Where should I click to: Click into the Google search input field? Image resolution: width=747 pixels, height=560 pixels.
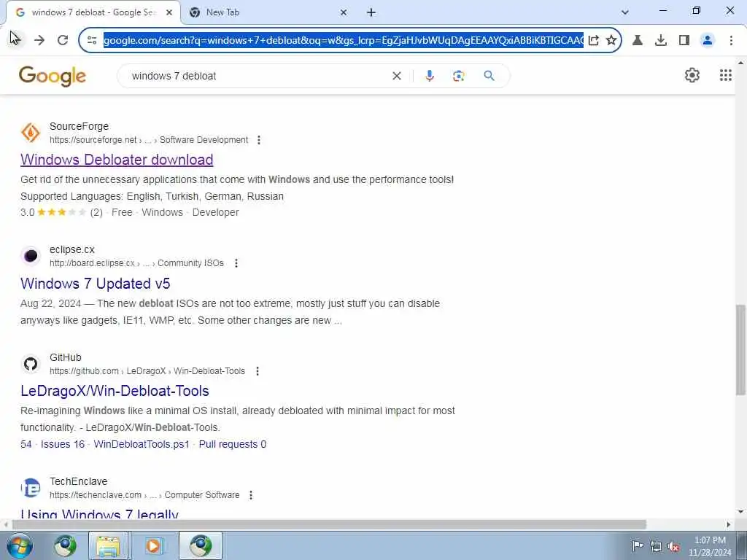click(x=258, y=76)
